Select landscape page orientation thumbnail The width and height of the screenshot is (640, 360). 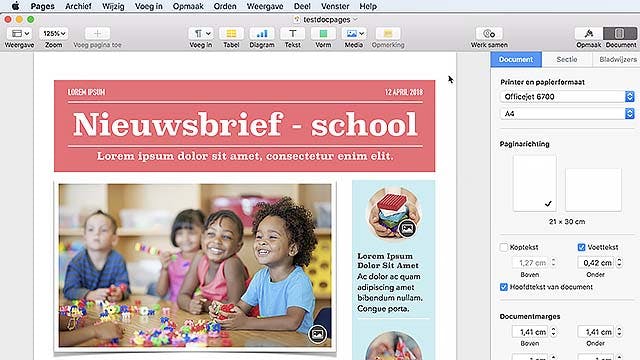pos(593,190)
